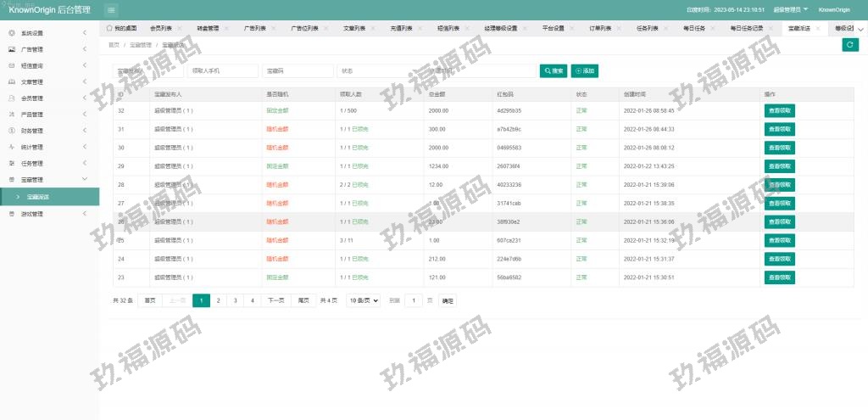Click the 系统设置 gear icon in sidebar
Image resolution: width=868 pixels, height=420 pixels.
[x=11, y=33]
